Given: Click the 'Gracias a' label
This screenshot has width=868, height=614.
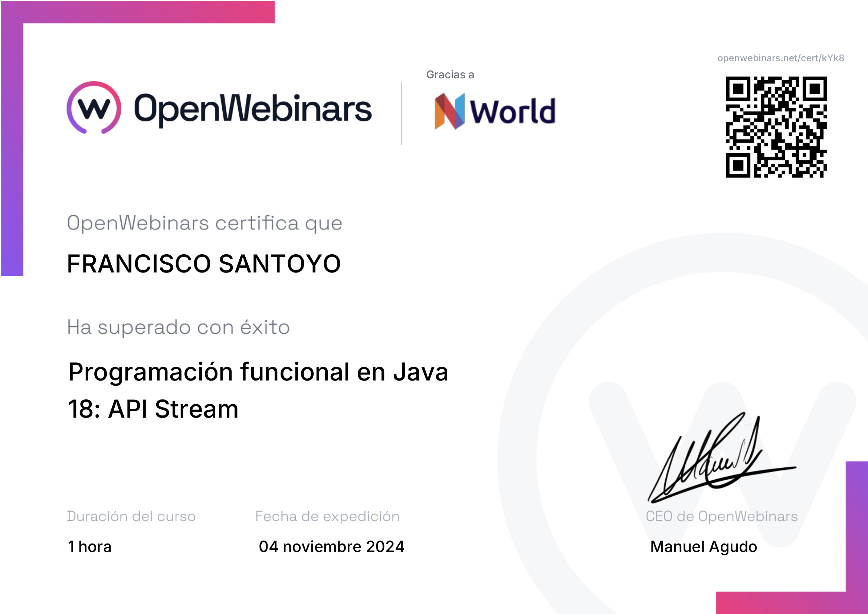Looking at the screenshot, I should (x=450, y=75).
